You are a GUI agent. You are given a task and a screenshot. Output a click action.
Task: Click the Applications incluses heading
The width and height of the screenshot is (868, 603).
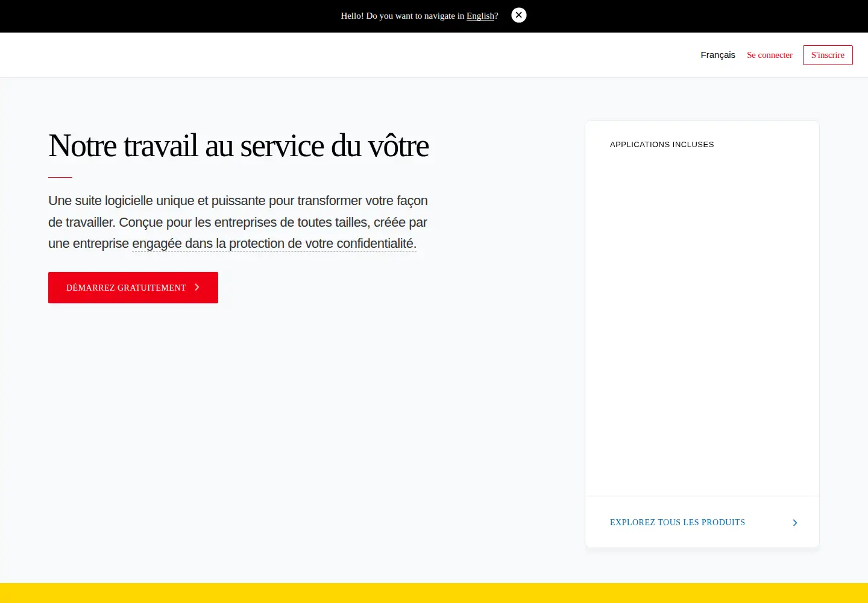(x=662, y=145)
